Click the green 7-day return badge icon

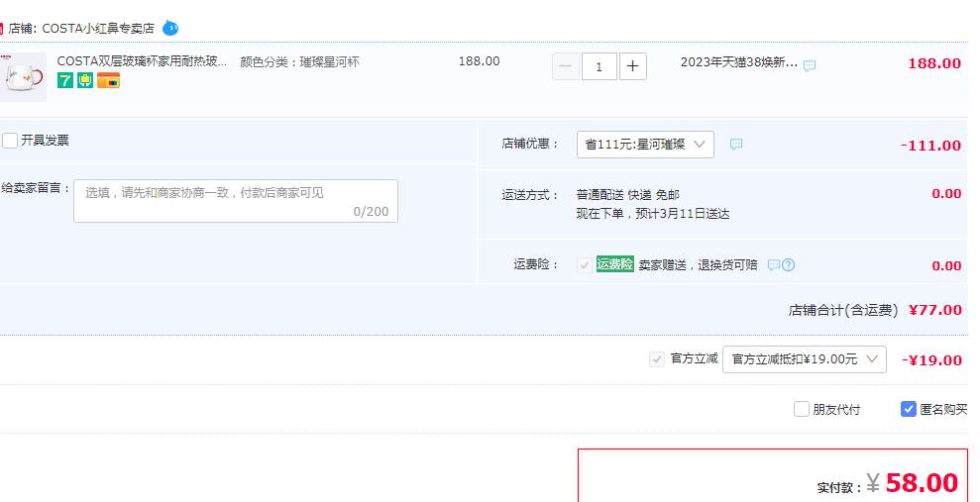click(x=65, y=80)
